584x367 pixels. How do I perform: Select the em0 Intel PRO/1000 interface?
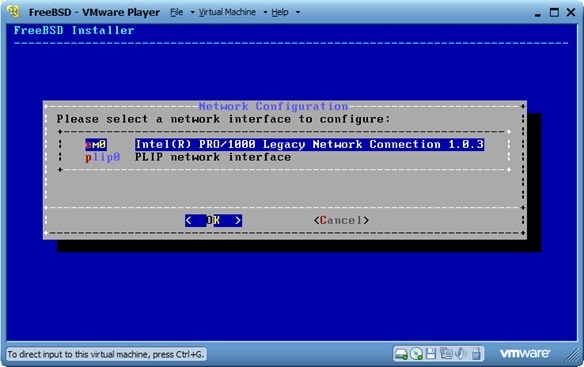pyautogui.click(x=285, y=144)
